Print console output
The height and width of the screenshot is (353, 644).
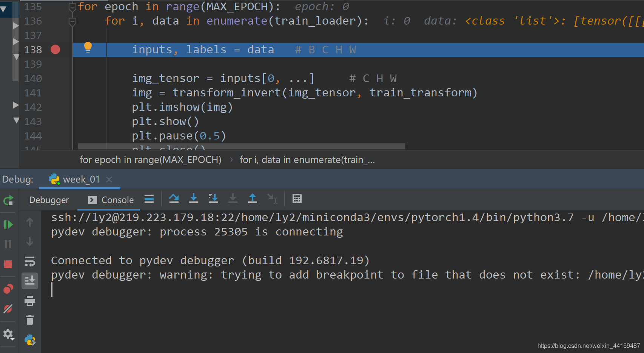pos(30,301)
